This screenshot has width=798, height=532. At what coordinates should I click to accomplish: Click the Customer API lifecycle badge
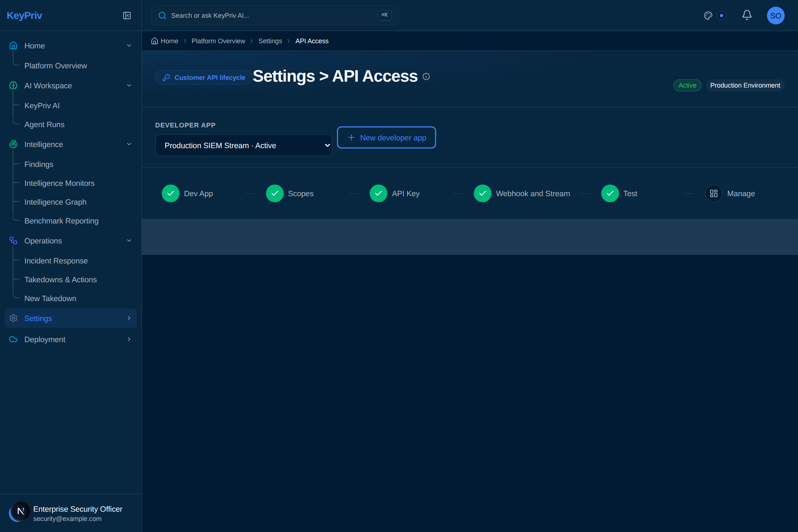tap(204, 78)
